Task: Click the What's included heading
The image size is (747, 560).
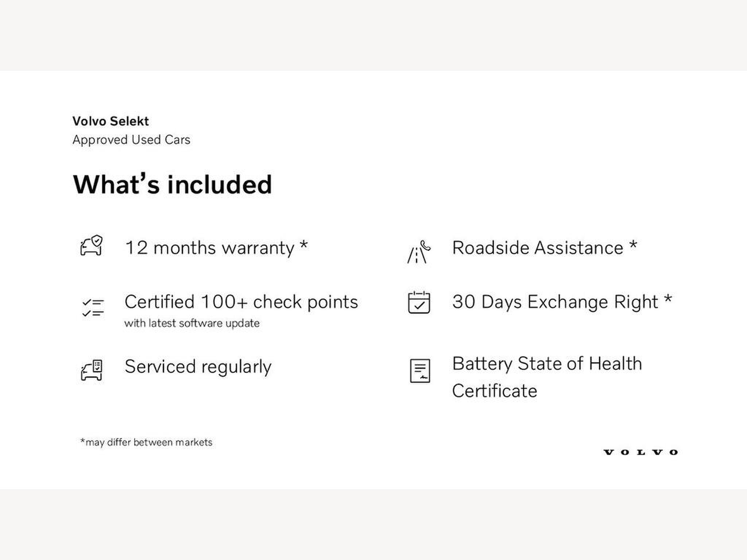Action: coord(173,184)
